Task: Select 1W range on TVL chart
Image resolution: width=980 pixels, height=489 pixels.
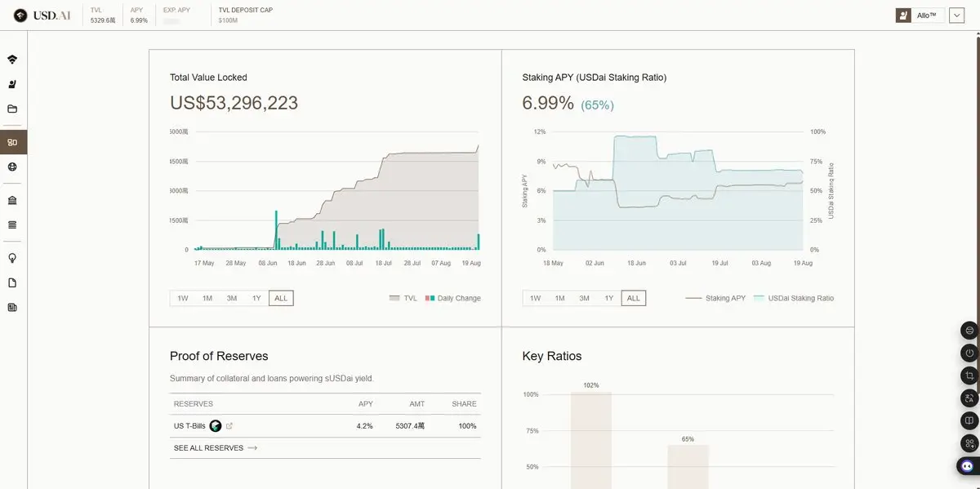Action: (183, 298)
